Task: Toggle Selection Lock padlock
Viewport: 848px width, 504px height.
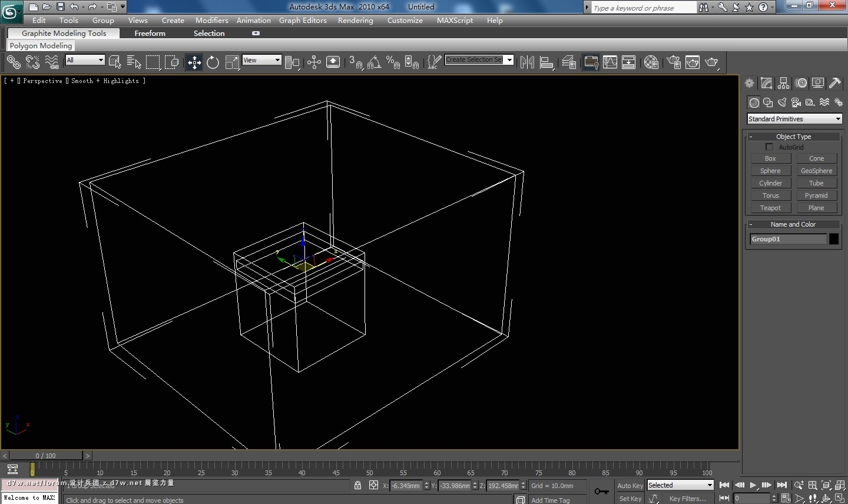Action: (x=357, y=485)
